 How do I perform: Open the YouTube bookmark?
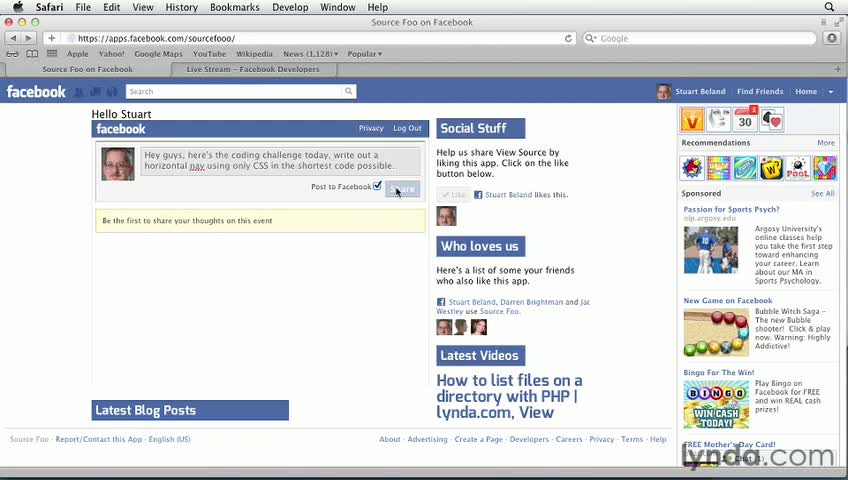[209, 54]
